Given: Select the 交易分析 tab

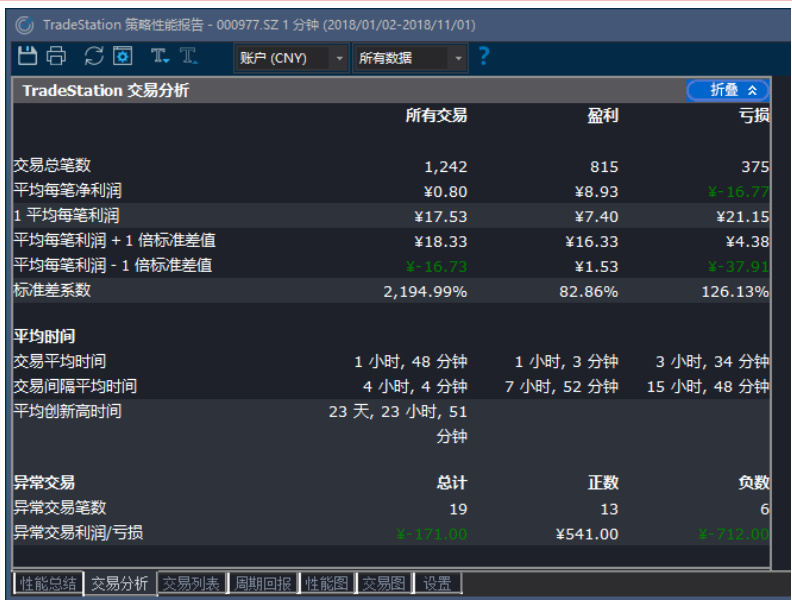Looking at the screenshot, I should [119, 583].
